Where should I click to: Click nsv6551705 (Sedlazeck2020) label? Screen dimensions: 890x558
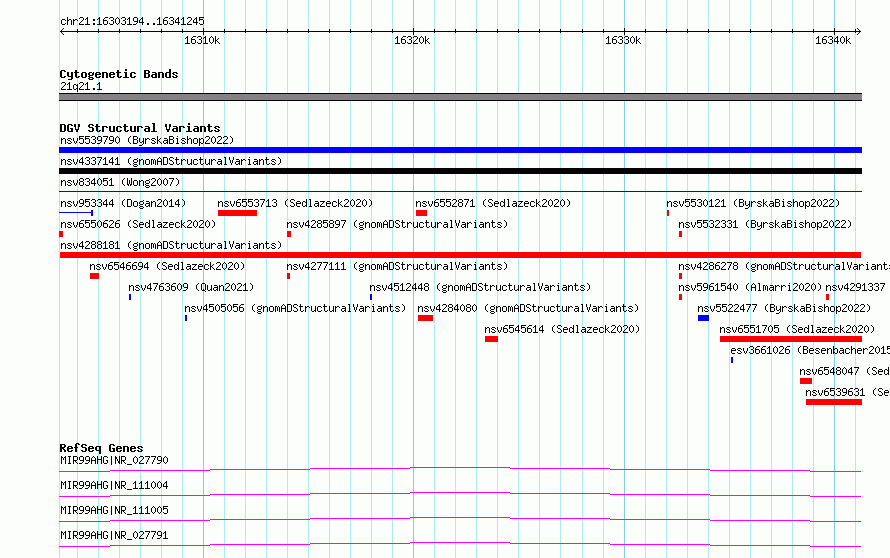coord(797,329)
